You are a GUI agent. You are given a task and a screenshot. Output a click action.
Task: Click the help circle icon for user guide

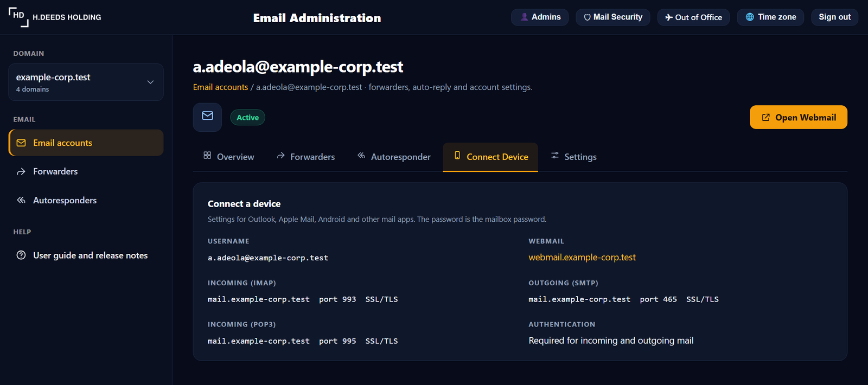click(x=21, y=255)
